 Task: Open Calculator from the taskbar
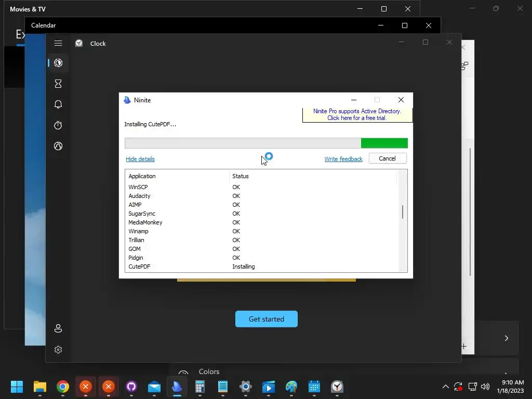(x=200, y=387)
